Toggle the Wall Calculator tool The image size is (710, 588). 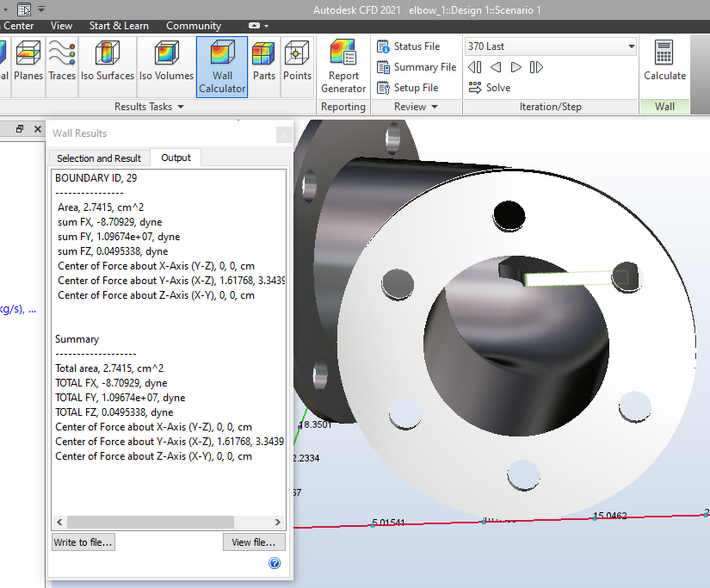click(222, 66)
